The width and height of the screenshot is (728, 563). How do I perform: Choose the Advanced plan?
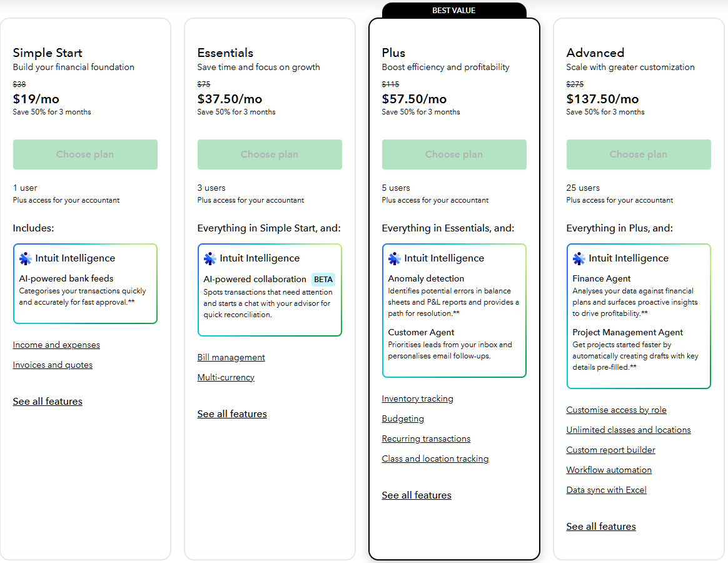[639, 155]
